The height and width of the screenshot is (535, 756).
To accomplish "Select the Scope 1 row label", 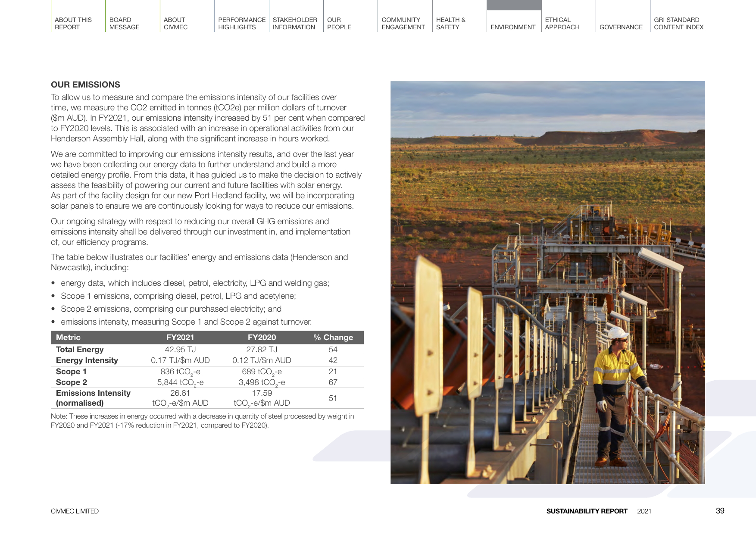I will click(71, 372).
